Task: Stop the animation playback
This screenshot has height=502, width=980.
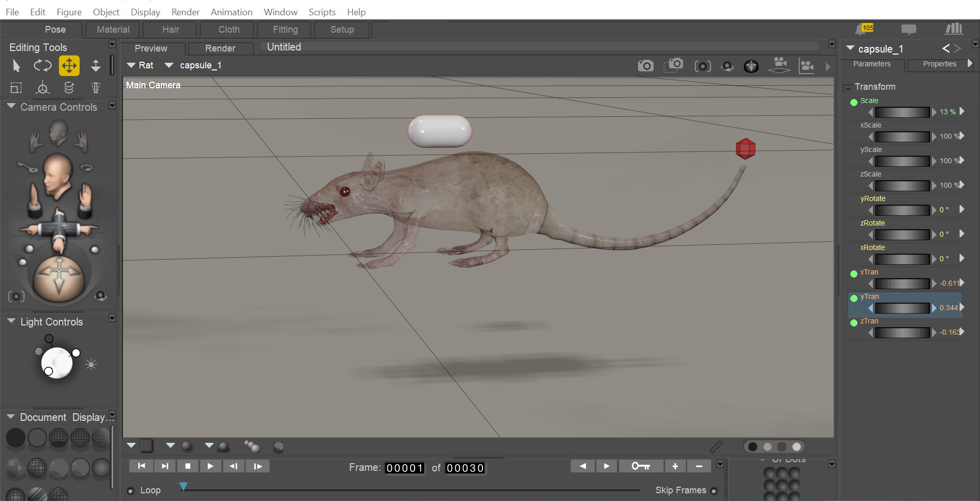Action: [187, 466]
